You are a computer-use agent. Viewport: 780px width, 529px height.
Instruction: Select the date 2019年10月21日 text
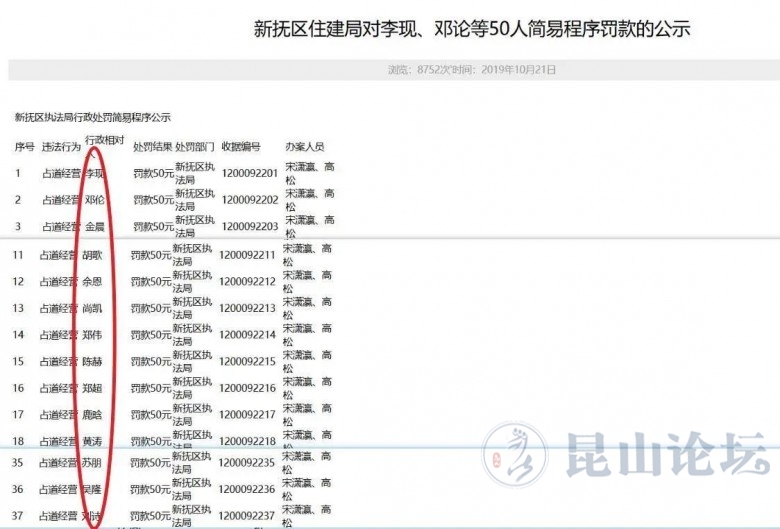tap(518, 70)
